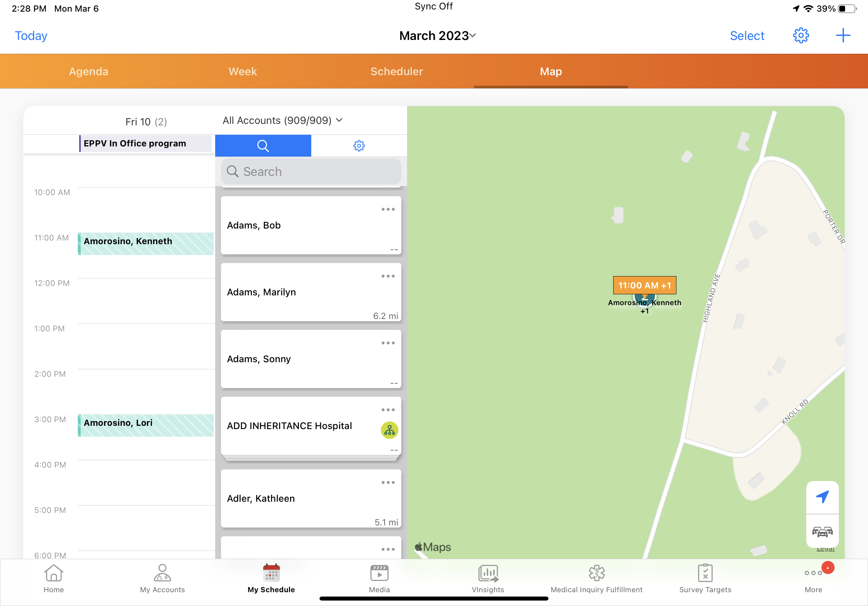Switch to the Agenda tab
This screenshot has width=868, height=606.
pyautogui.click(x=88, y=72)
